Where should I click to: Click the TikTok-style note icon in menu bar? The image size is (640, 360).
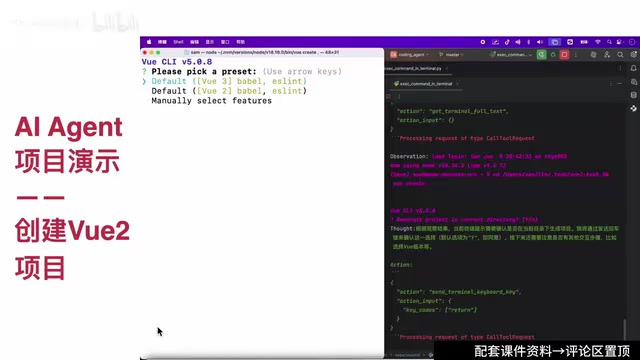coord(507,42)
